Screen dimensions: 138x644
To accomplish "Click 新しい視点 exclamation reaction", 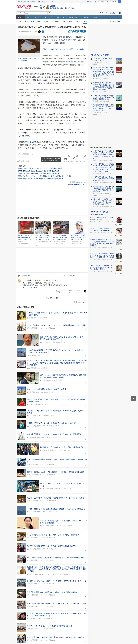I will point(83,159).
